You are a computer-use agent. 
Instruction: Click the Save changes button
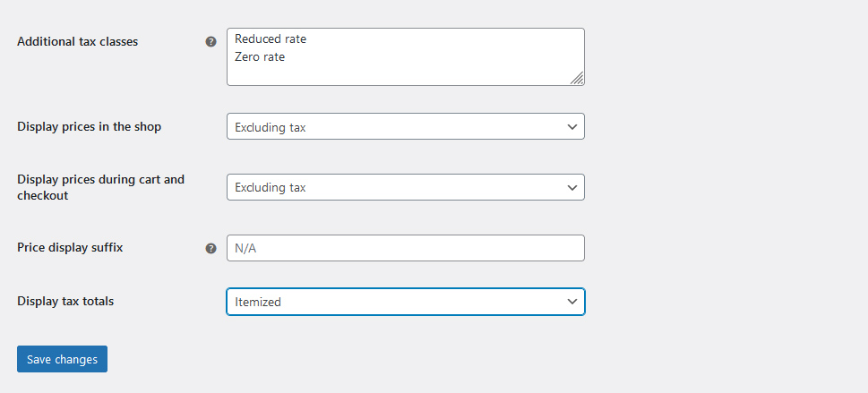click(x=62, y=359)
